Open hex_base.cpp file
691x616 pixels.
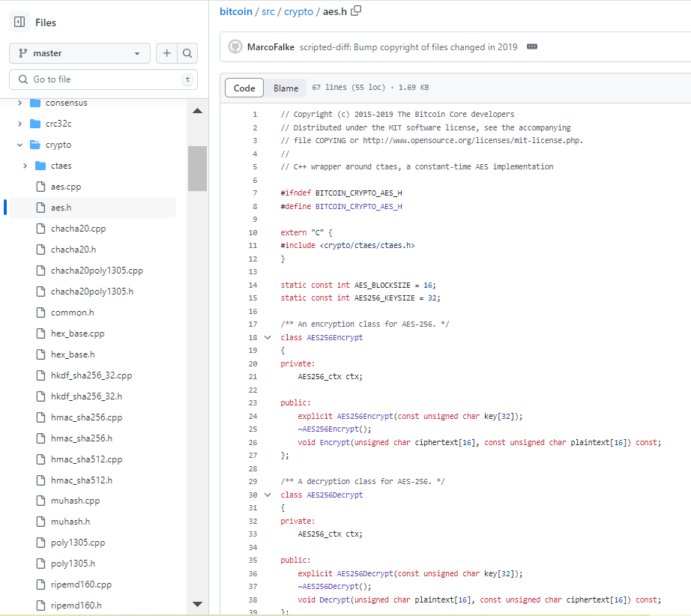click(x=77, y=333)
